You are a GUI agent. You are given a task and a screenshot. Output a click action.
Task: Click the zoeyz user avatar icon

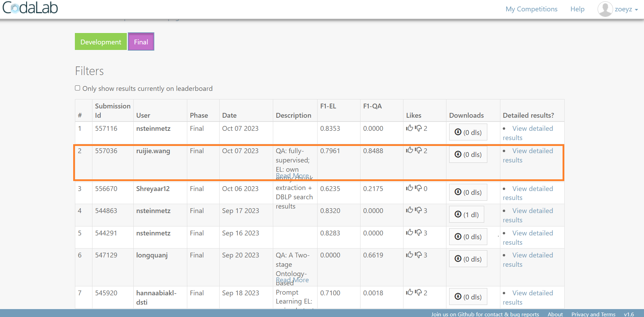coord(605,9)
